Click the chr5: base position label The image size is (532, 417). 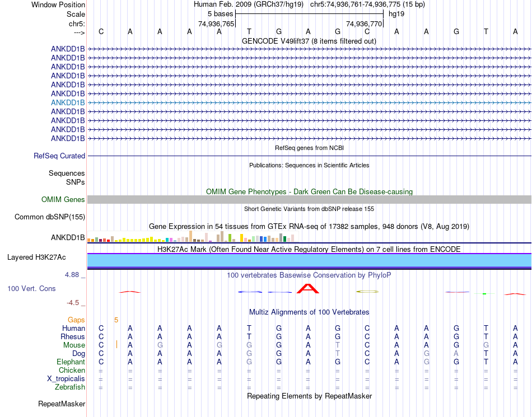[77, 24]
